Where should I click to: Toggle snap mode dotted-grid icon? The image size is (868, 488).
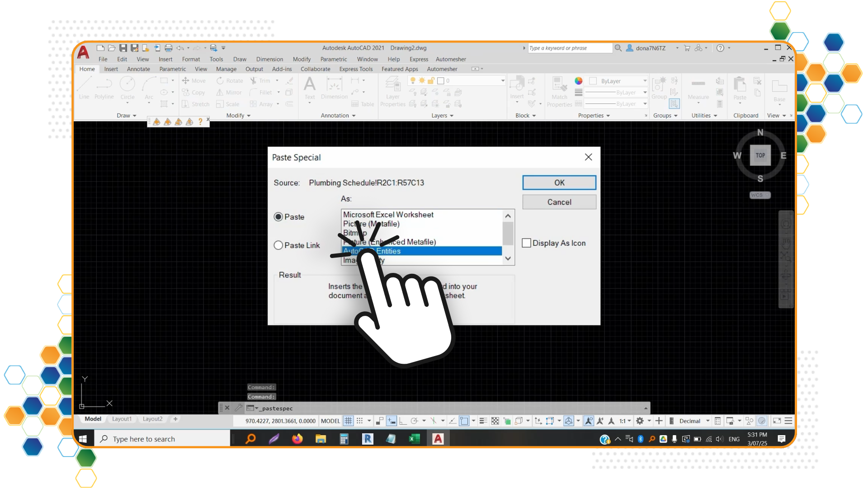pos(360,421)
